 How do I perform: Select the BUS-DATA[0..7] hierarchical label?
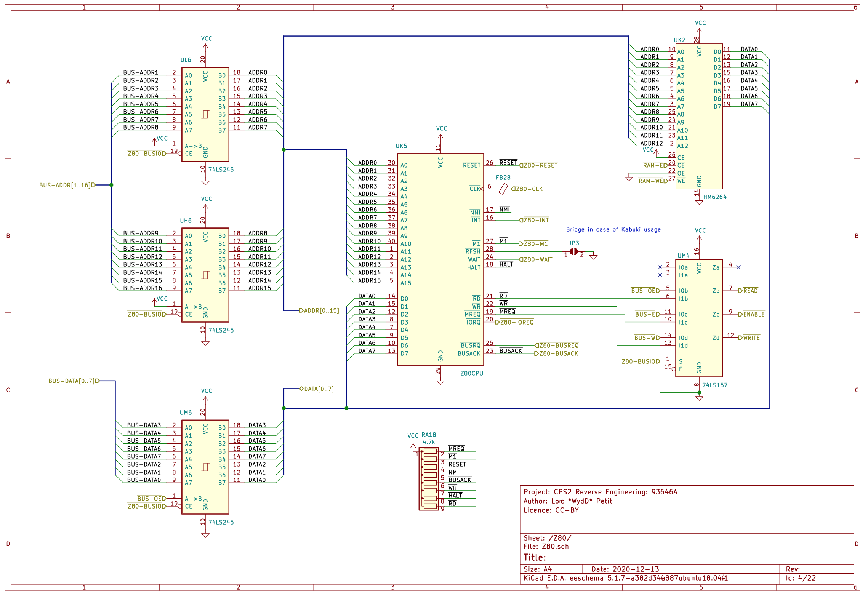tap(72, 381)
